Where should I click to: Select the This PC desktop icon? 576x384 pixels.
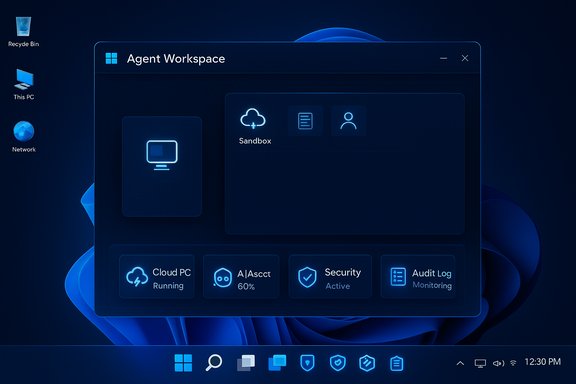click(x=24, y=84)
